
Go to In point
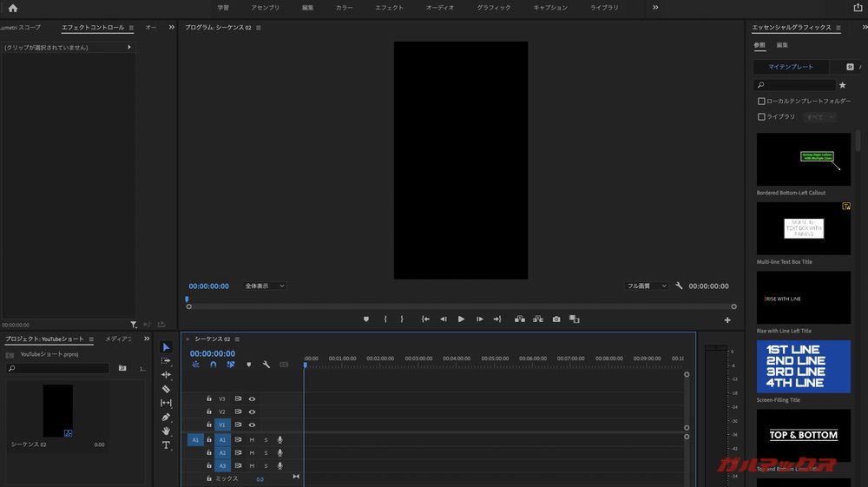[x=425, y=319]
